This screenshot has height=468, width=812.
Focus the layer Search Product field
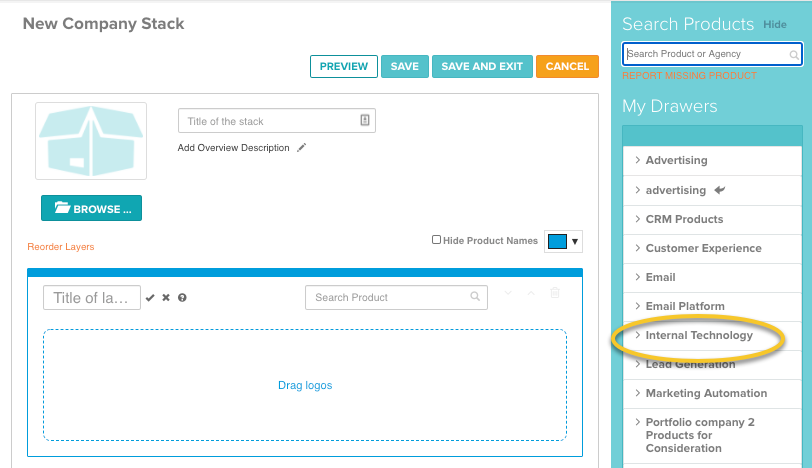(396, 297)
